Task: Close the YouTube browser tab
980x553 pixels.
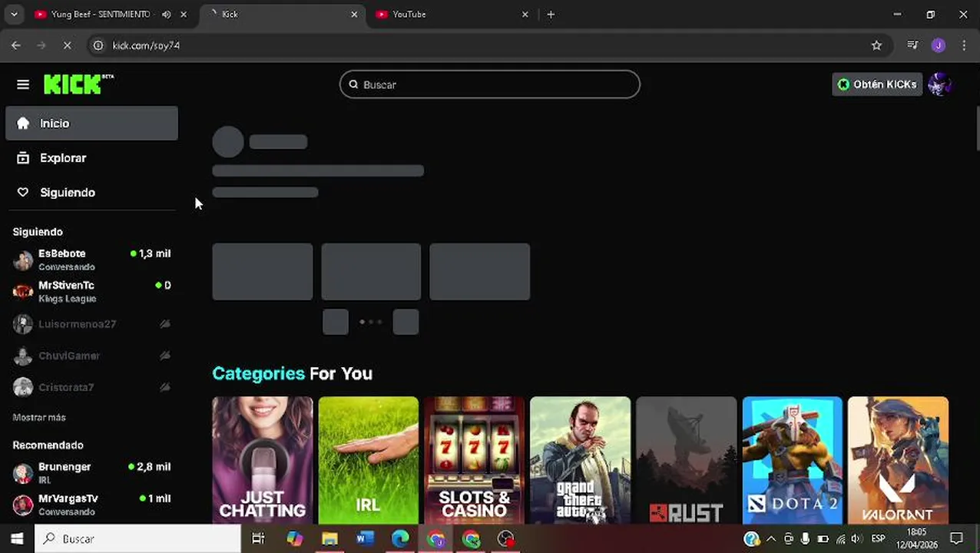Action: [x=525, y=14]
